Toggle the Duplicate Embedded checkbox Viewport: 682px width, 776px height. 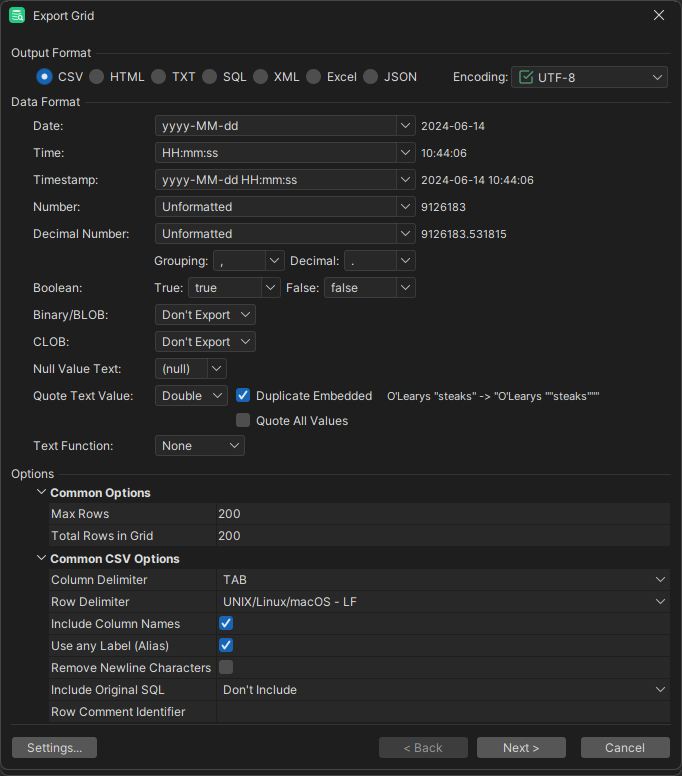click(x=243, y=396)
